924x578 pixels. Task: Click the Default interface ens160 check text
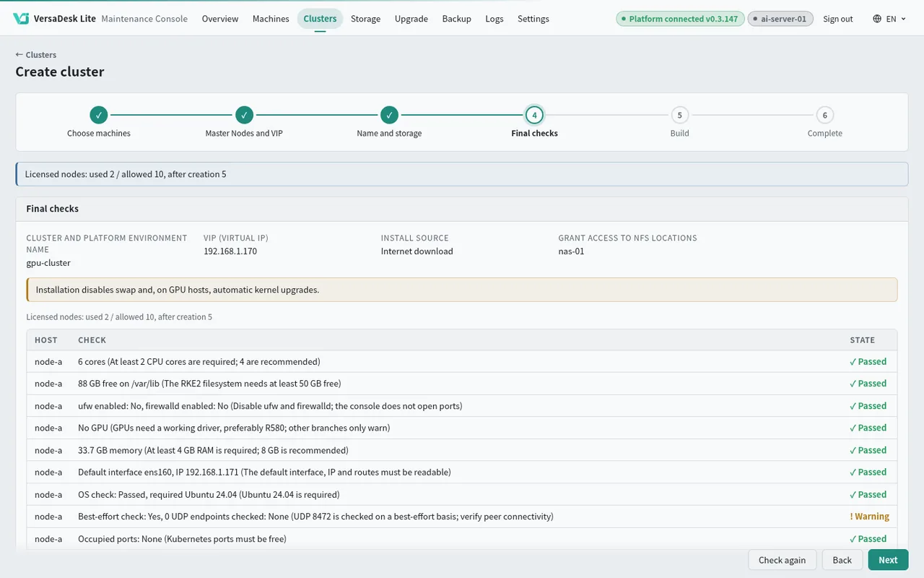pyautogui.click(x=264, y=472)
